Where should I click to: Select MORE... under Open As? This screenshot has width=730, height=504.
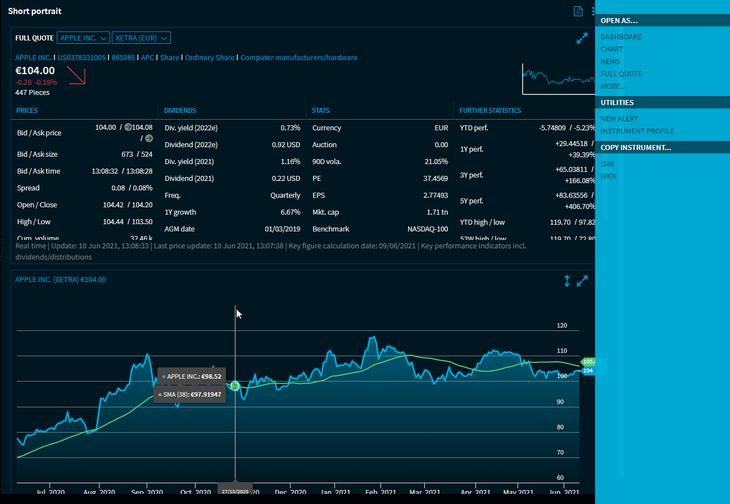pyautogui.click(x=614, y=86)
